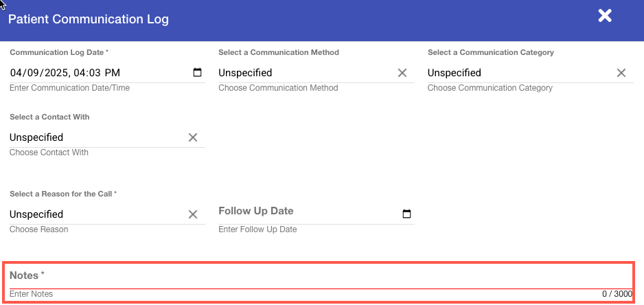Open the Follow Up Date calendar picker
644x305 pixels.
click(x=406, y=214)
